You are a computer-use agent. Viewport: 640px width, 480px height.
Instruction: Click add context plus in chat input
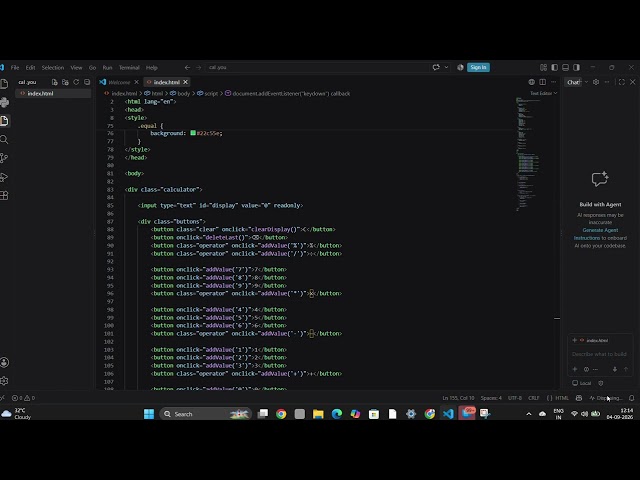coord(575,369)
